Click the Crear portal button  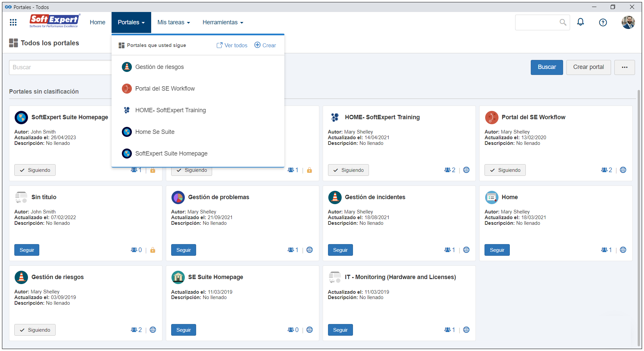pos(588,67)
